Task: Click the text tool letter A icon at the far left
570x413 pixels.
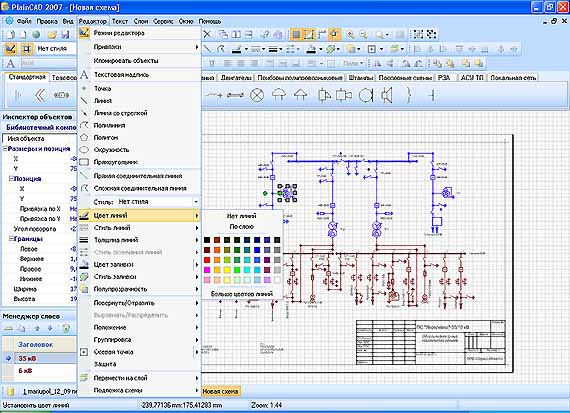Action: pyautogui.click(x=11, y=63)
